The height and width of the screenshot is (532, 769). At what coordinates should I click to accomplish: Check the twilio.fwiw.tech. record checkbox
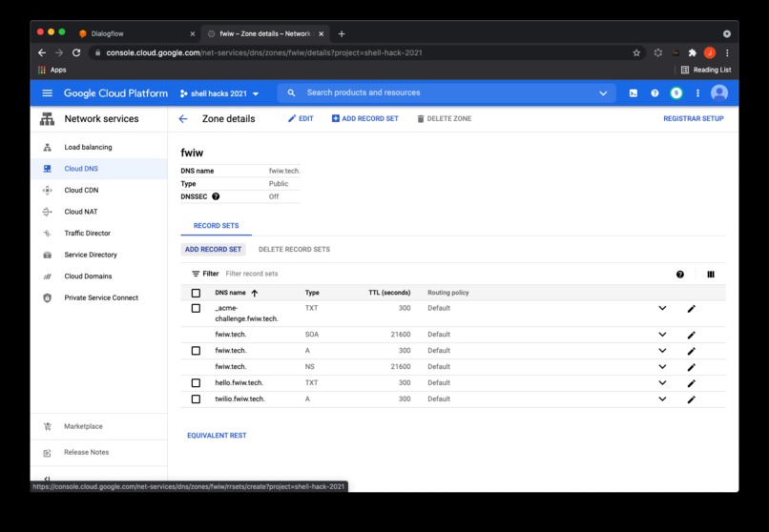(x=196, y=399)
